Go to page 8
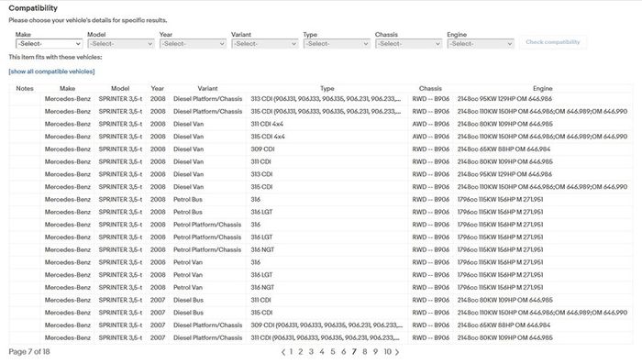Viewport: 642px width, 364px height. tap(364, 352)
